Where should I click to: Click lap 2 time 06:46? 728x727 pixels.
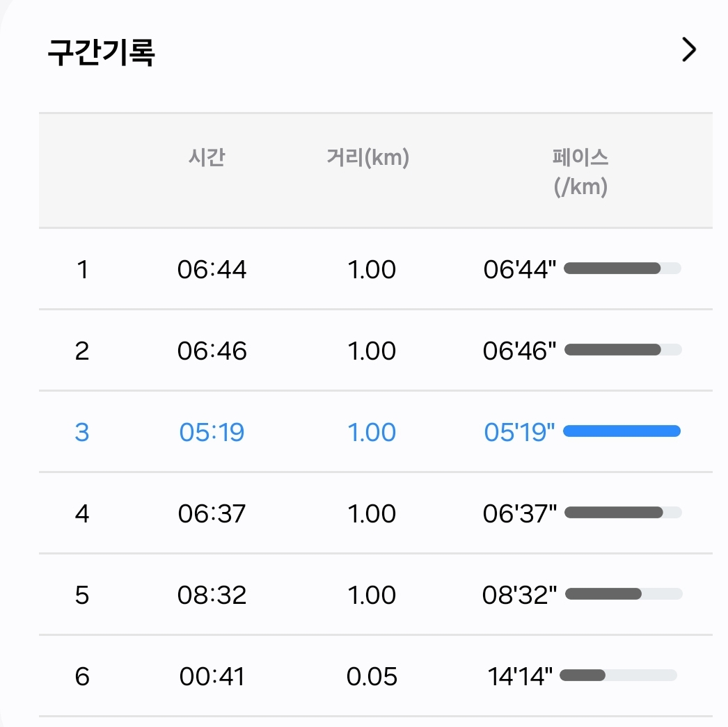(212, 351)
